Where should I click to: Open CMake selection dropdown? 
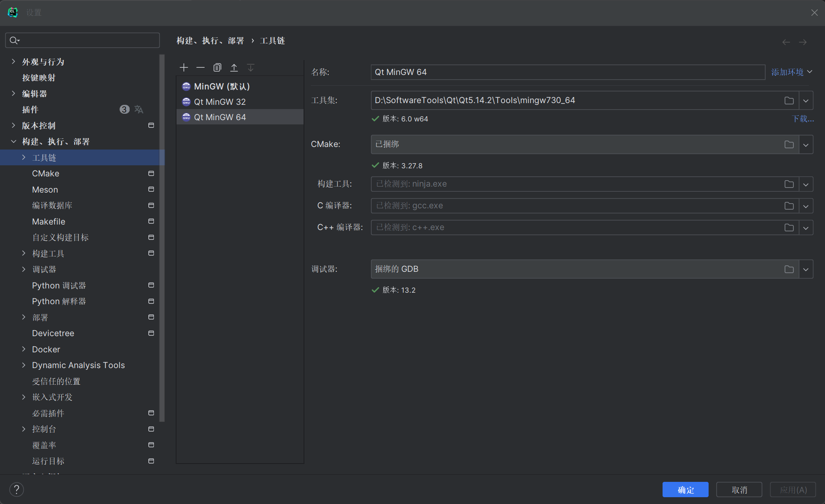click(806, 144)
